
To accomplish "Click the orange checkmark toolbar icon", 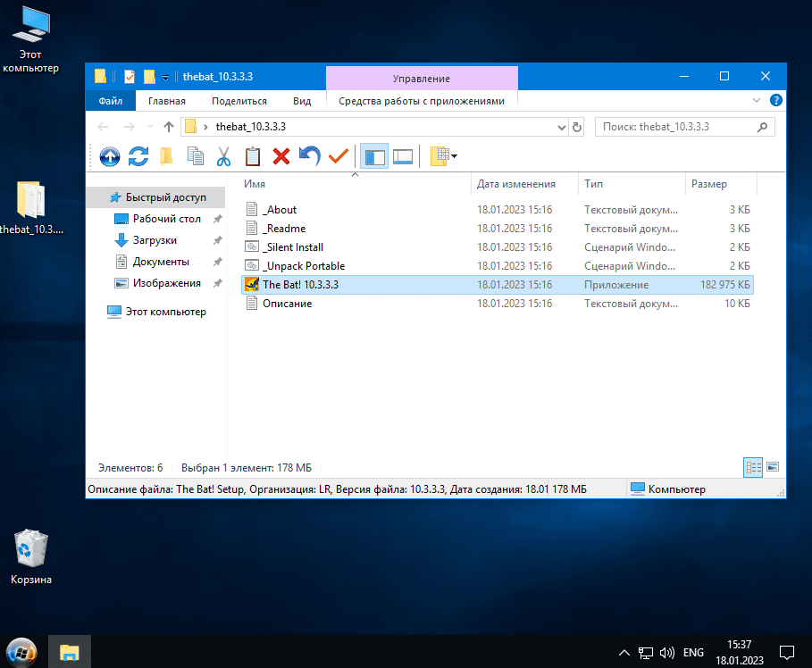I will pyautogui.click(x=339, y=156).
